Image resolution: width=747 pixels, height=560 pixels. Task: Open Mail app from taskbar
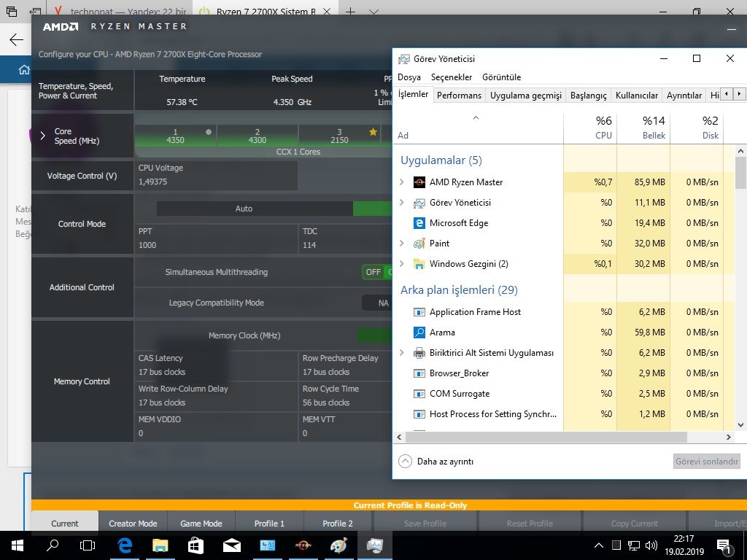(231, 545)
